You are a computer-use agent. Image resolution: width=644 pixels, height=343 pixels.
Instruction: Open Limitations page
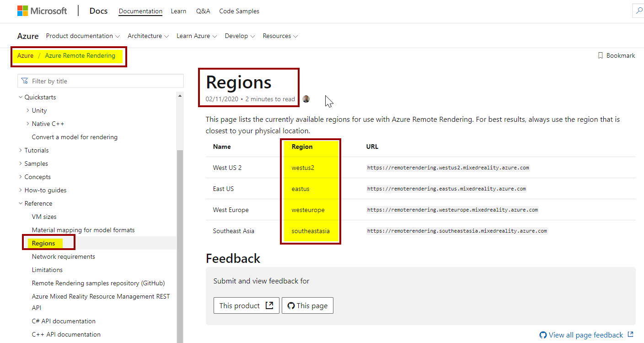[x=47, y=270]
